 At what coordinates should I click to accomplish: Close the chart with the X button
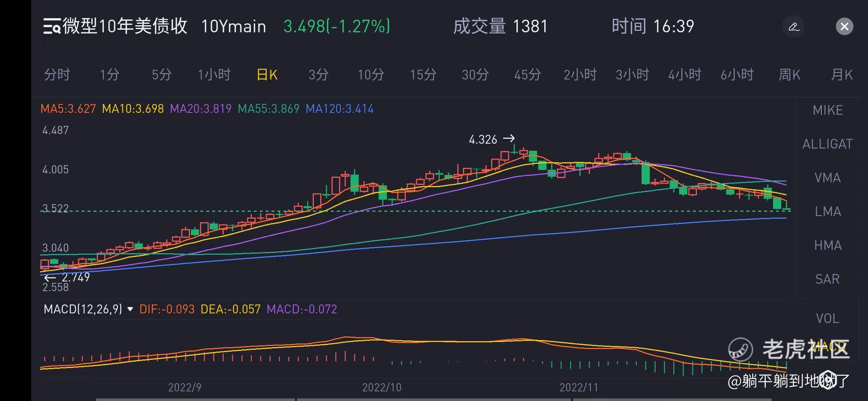[x=844, y=27]
